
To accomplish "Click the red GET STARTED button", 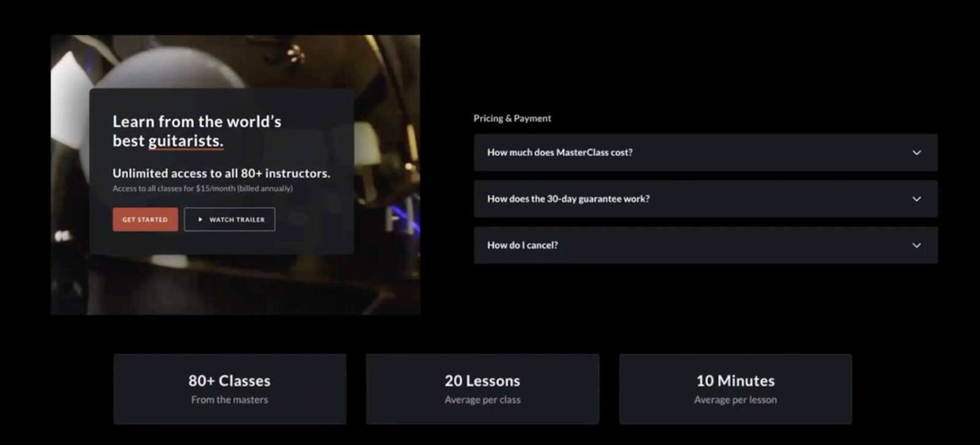I will [x=145, y=219].
